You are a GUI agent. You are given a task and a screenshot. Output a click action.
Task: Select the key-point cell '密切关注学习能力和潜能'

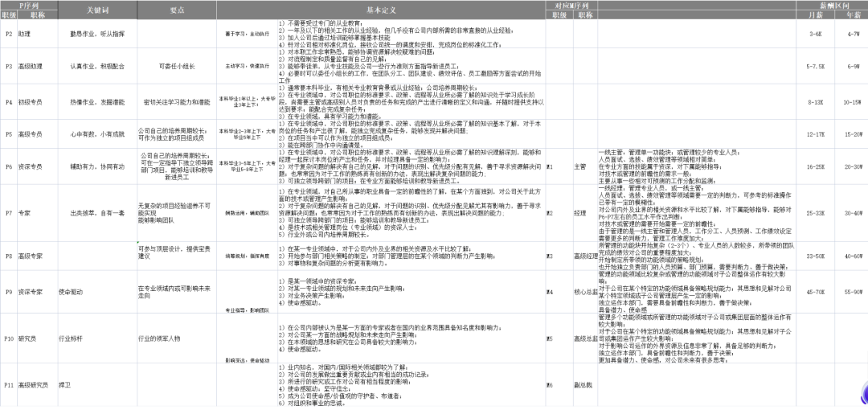(x=177, y=102)
